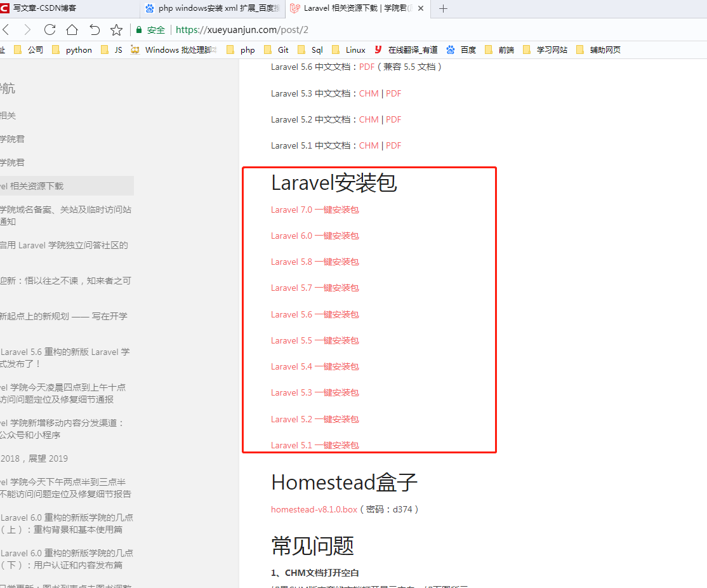Open the JS bookmark folder
Image resolution: width=707 pixels, height=588 pixels.
tap(112, 50)
